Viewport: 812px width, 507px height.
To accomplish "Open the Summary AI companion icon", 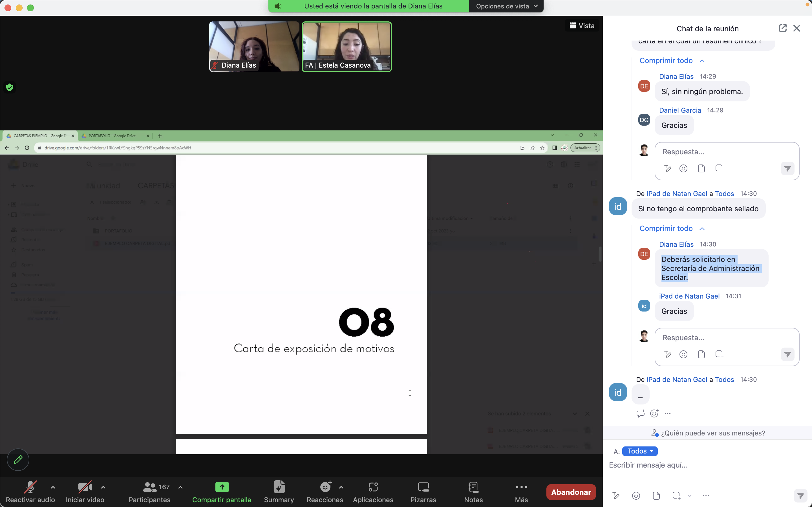I will pyautogui.click(x=279, y=491).
